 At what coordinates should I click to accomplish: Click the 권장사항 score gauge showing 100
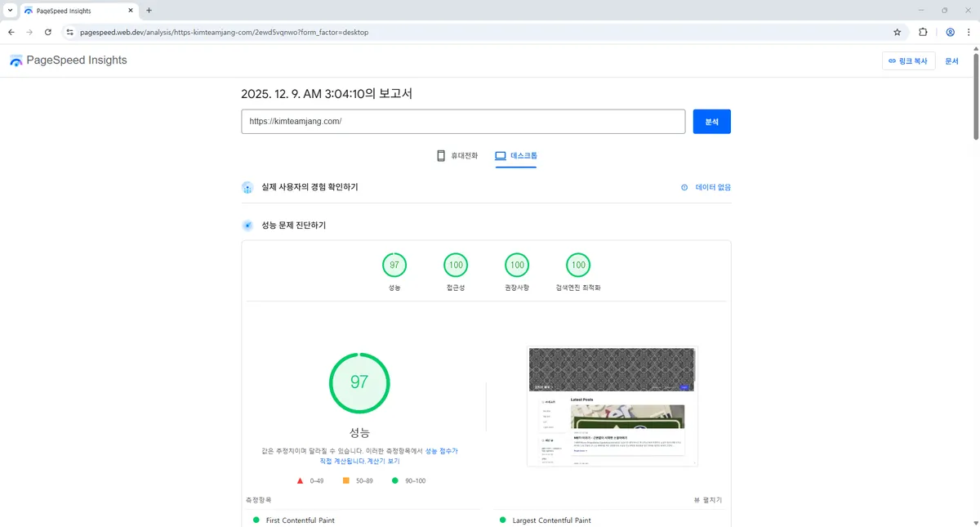[516, 265]
